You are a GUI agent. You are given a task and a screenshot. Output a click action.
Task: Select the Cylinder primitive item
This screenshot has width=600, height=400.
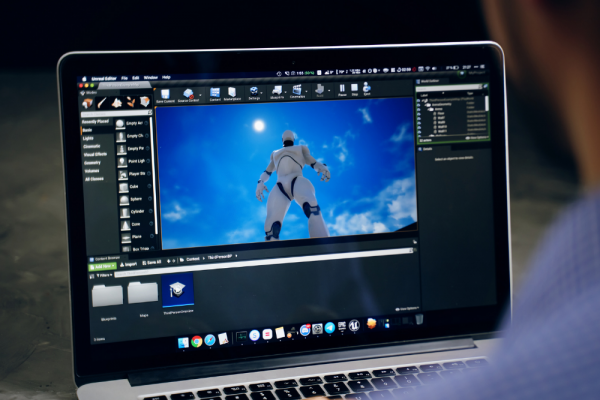(136, 212)
